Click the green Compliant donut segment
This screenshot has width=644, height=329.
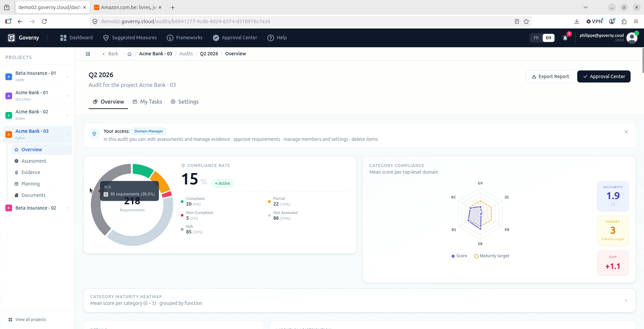click(143, 170)
